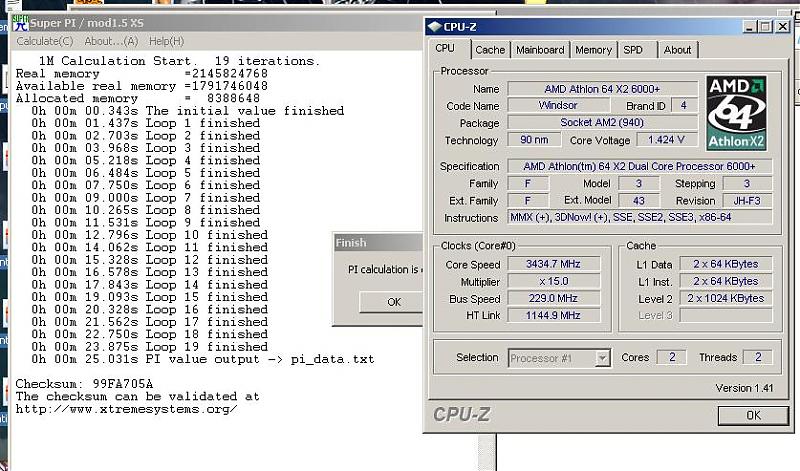Click the CPU-Z maximize button
The height and width of the screenshot is (471, 800).
click(765, 27)
